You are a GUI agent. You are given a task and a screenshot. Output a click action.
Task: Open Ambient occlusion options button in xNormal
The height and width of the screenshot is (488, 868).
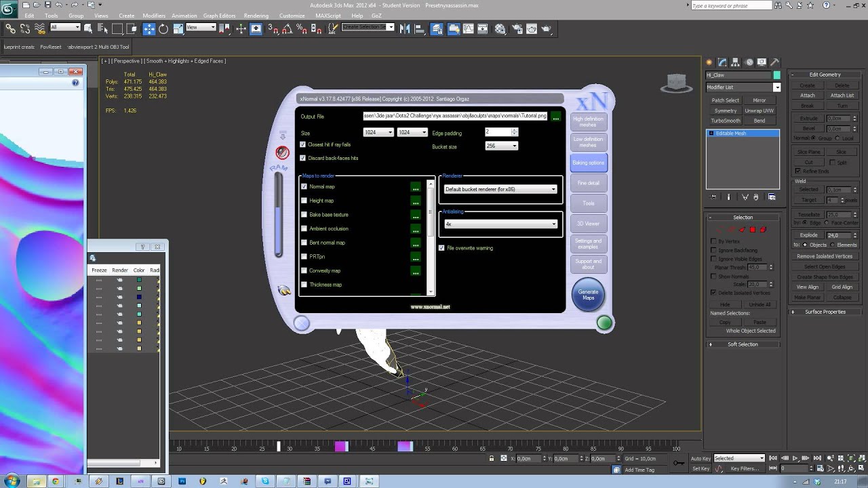point(415,229)
